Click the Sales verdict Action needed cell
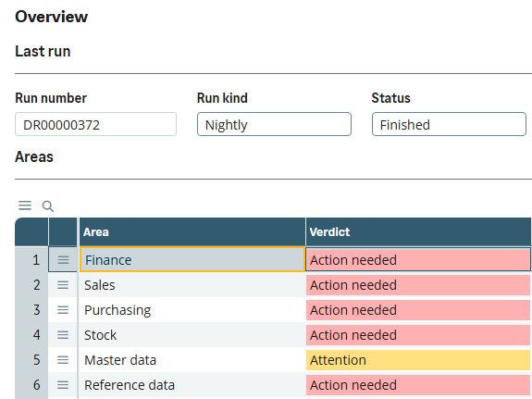532x399 pixels. pyautogui.click(x=418, y=285)
